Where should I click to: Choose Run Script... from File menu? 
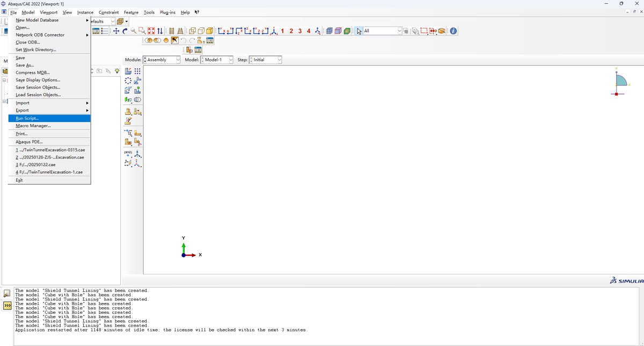[49, 118]
